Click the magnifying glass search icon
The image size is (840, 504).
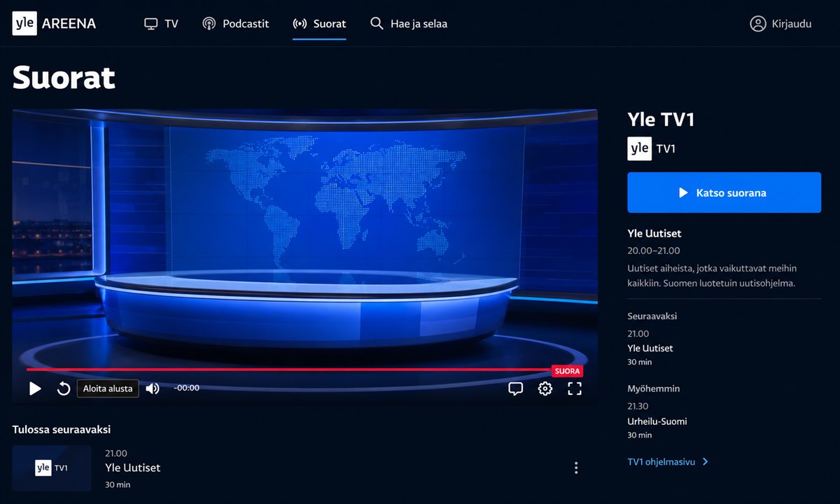pos(377,24)
